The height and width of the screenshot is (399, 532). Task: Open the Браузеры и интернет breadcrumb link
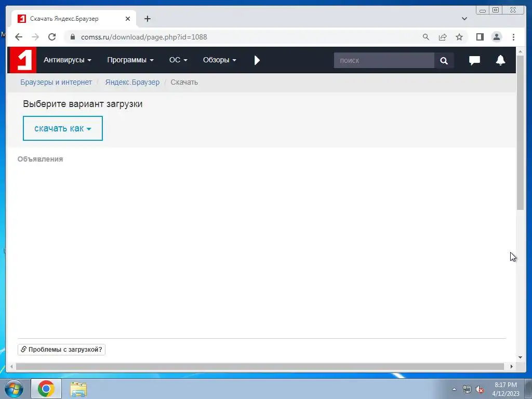point(56,82)
